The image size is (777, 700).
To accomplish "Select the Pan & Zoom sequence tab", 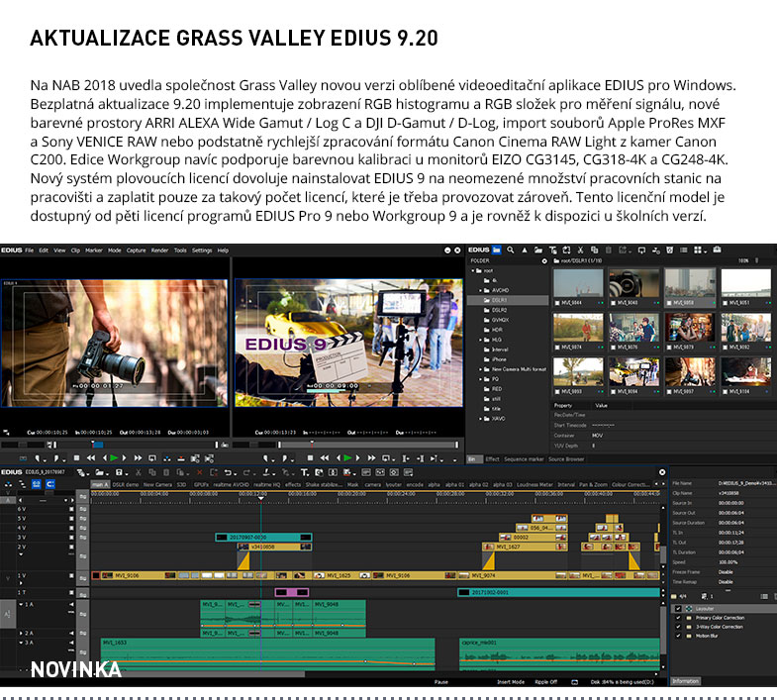I will (593, 484).
